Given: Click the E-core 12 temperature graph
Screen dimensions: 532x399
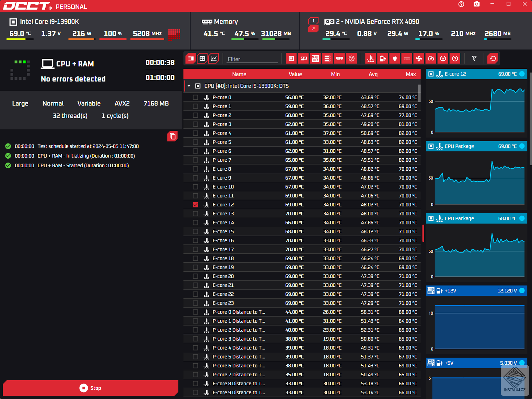Looking at the screenshot, I should [x=479, y=110].
